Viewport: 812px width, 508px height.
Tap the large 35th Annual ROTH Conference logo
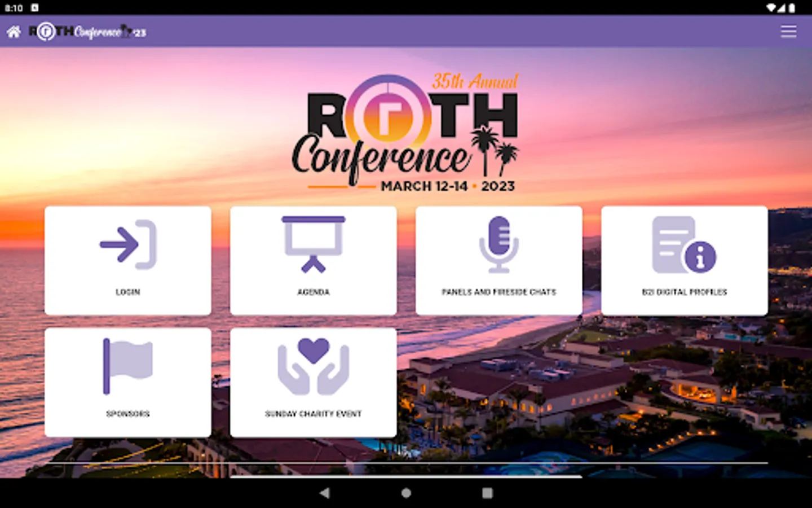pyautogui.click(x=405, y=133)
